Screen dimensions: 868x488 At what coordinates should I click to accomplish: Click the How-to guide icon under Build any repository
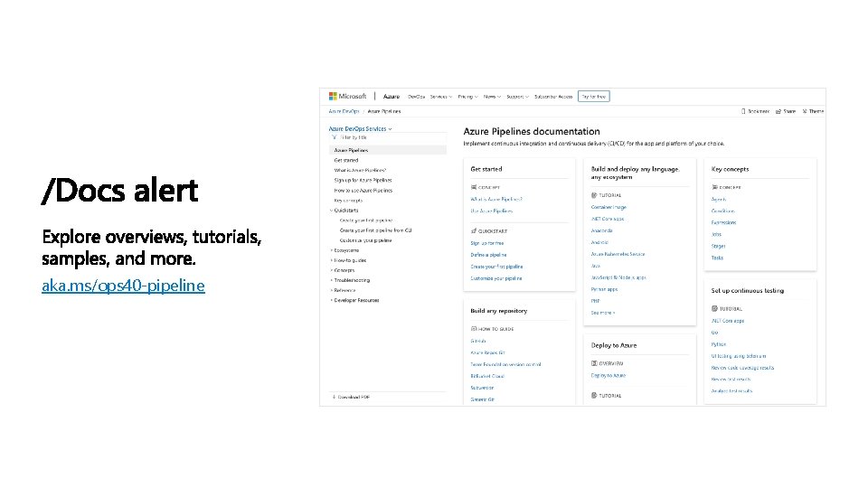coord(473,329)
